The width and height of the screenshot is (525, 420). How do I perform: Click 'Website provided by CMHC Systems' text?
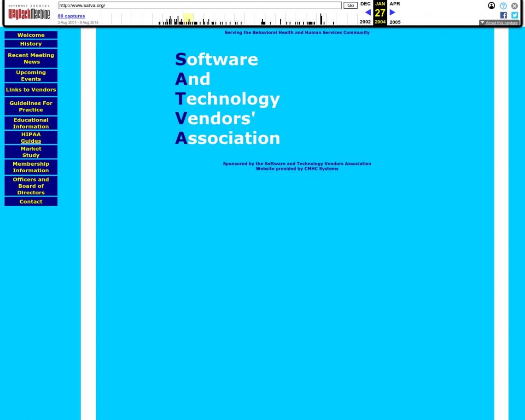297,169
